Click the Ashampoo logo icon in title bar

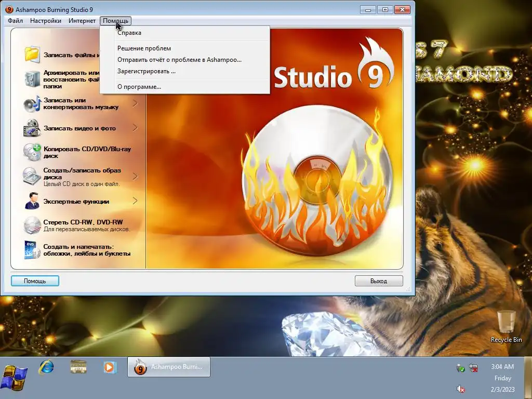pyautogui.click(x=9, y=9)
